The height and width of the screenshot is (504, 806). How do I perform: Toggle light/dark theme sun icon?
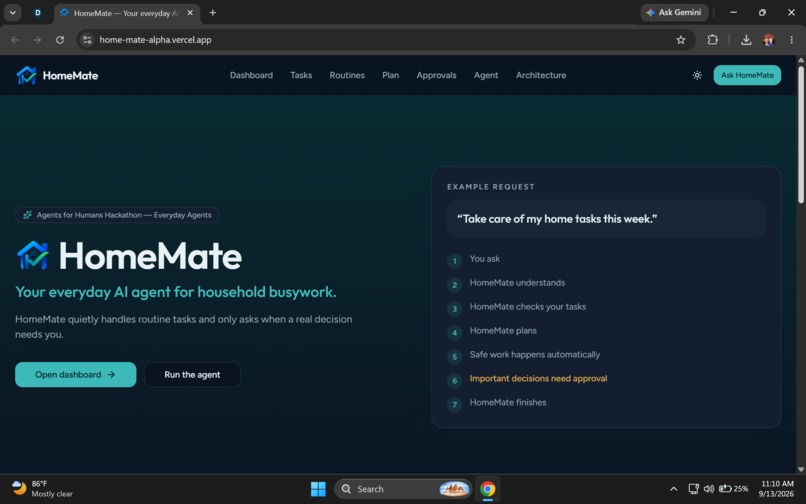point(697,75)
